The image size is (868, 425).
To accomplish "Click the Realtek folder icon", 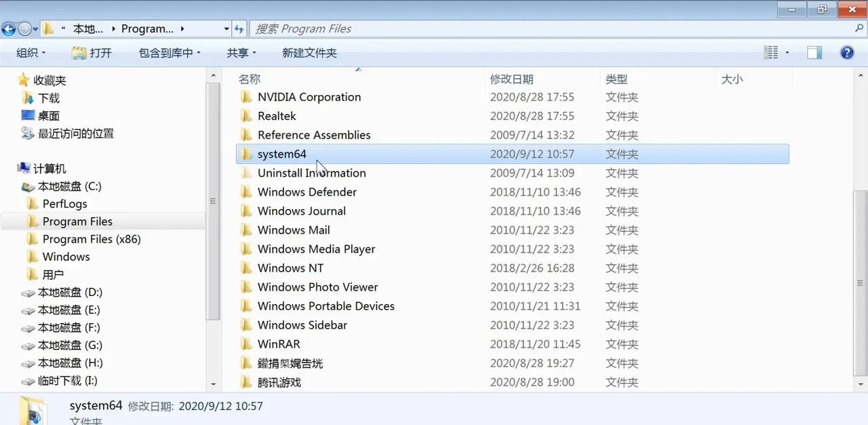I will [246, 116].
